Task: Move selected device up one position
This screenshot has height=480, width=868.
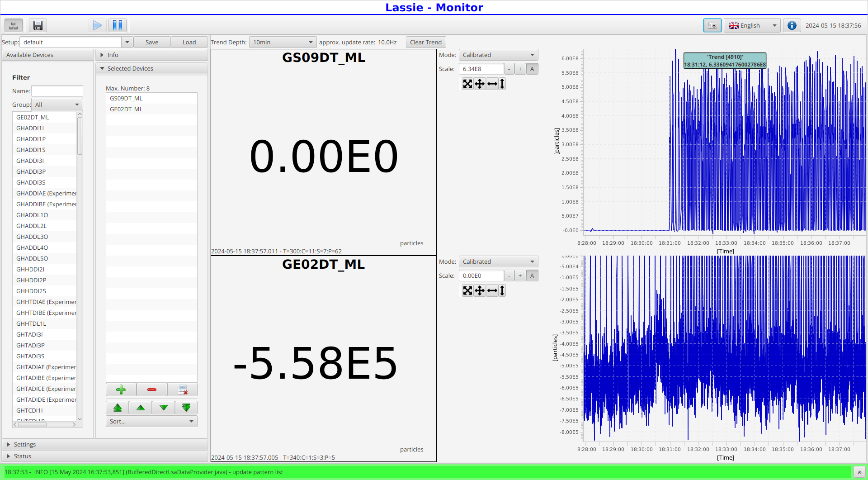Action: click(x=141, y=408)
